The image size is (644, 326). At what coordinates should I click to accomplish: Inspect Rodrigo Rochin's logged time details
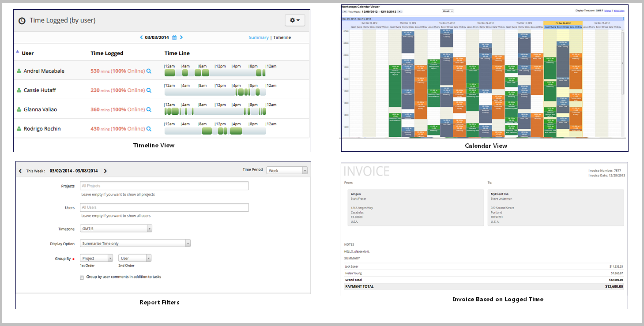click(149, 129)
